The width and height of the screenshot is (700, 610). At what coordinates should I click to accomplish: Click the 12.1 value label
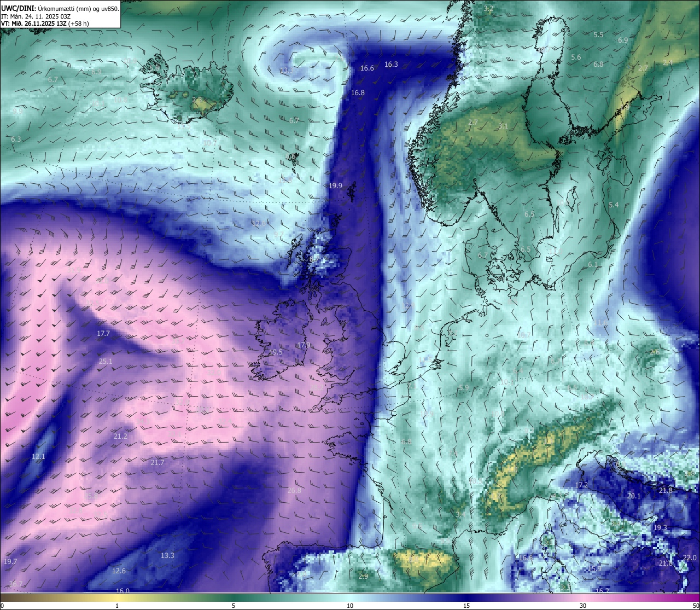(x=38, y=456)
